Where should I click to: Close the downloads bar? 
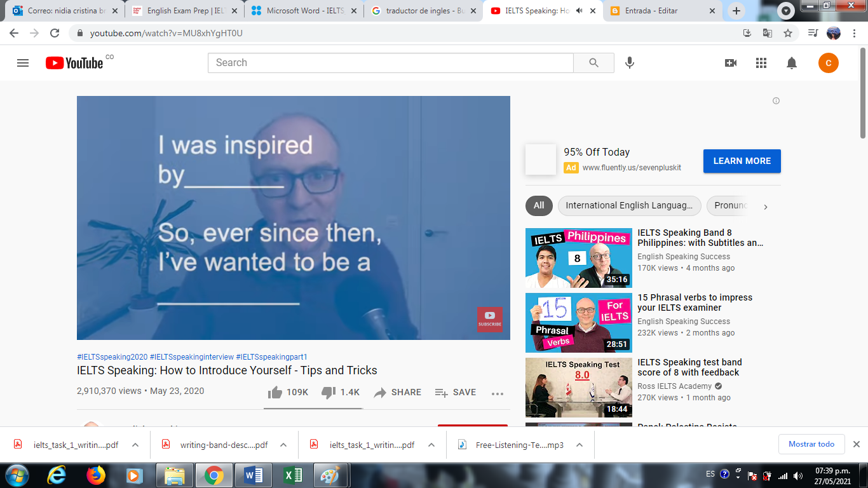click(856, 444)
